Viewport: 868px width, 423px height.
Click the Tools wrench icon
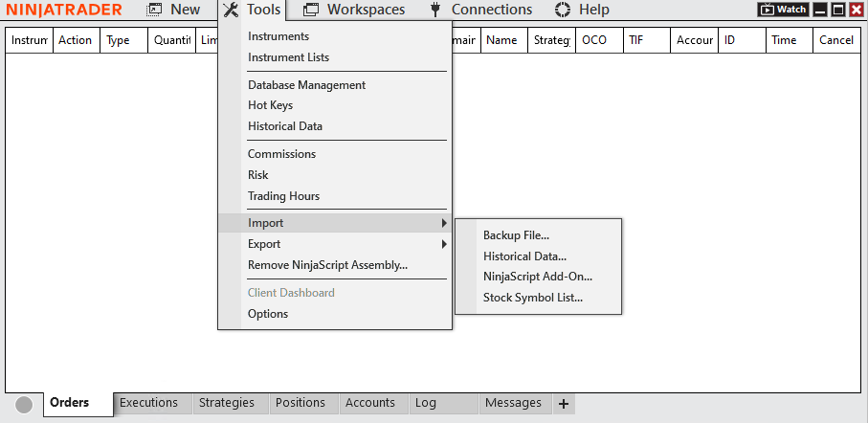[x=230, y=10]
